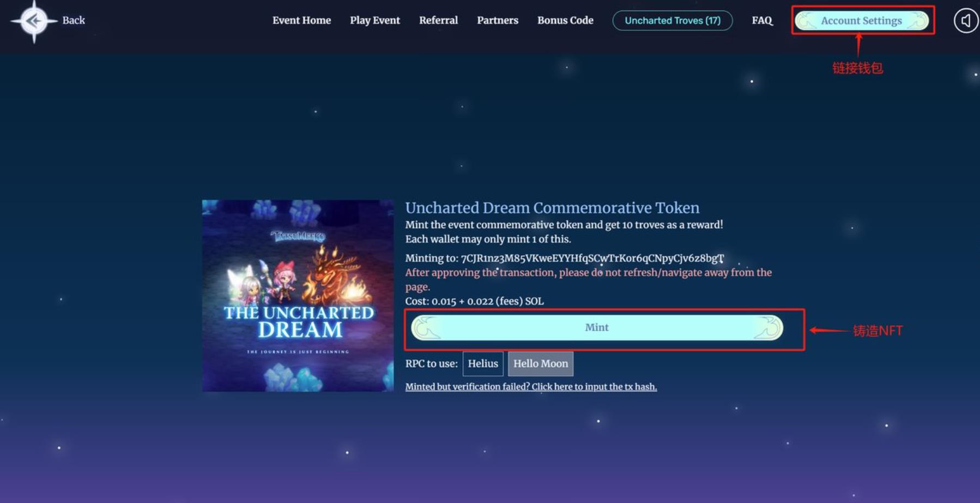Click the swirl ornament on the Mint button's right

pos(768,327)
